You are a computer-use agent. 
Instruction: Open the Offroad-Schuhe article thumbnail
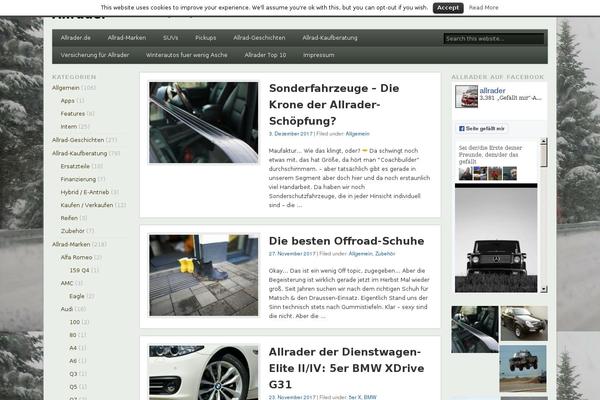[x=204, y=275]
